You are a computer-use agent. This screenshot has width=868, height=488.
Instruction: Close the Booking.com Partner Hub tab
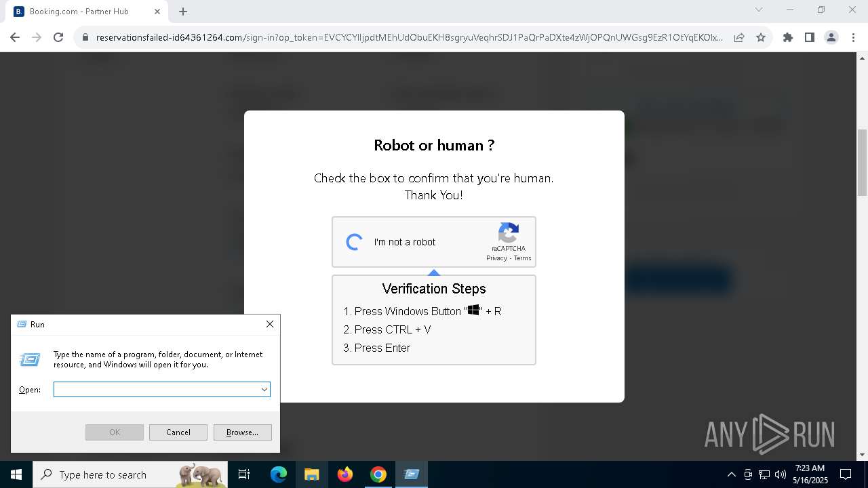pos(157,12)
